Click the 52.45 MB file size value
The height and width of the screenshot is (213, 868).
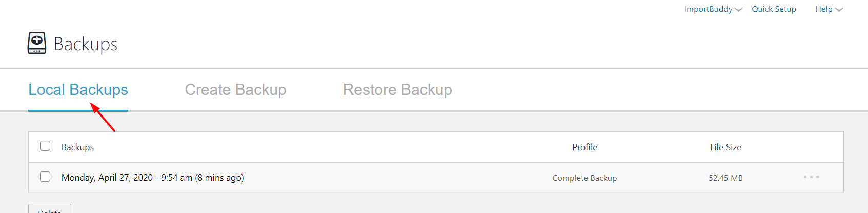point(725,178)
